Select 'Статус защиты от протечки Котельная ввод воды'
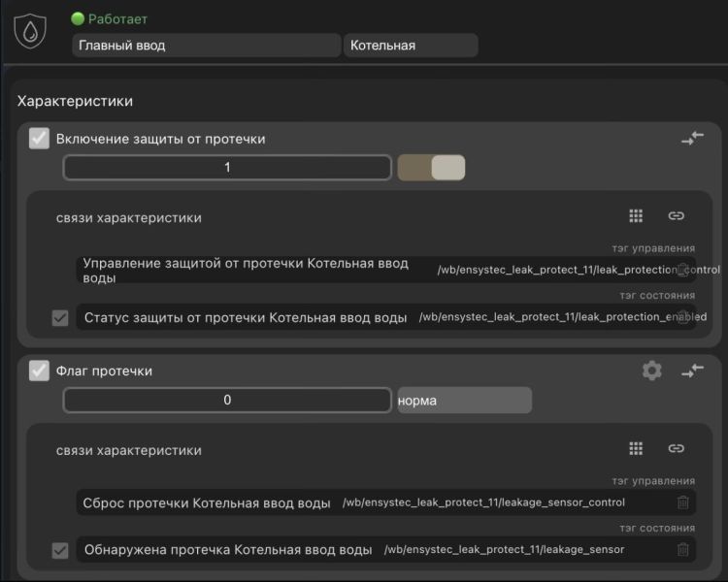 click(246, 317)
